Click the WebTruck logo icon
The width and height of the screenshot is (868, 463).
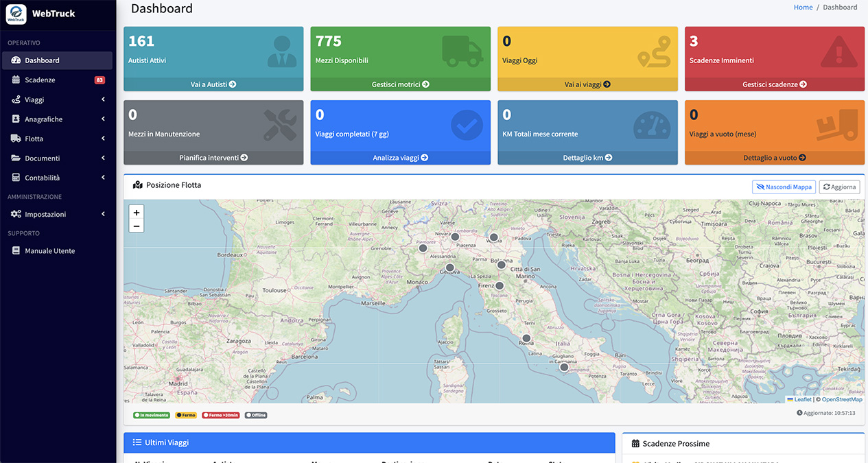click(16, 14)
